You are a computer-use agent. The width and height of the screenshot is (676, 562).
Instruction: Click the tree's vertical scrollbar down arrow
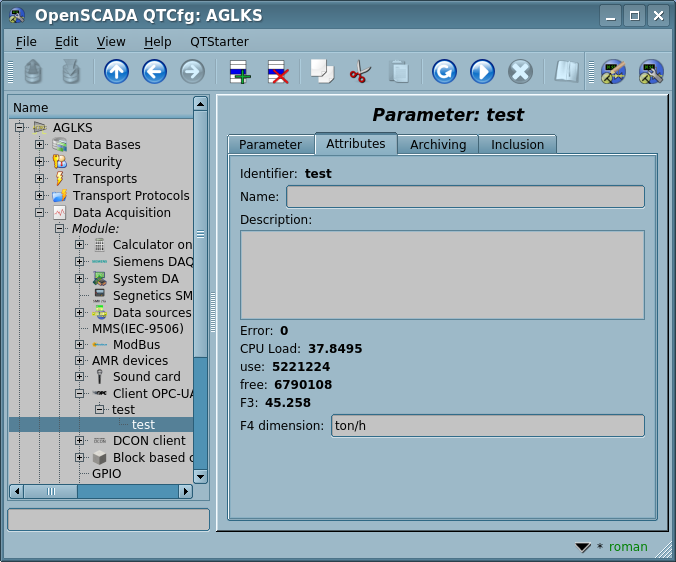pos(200,477)
